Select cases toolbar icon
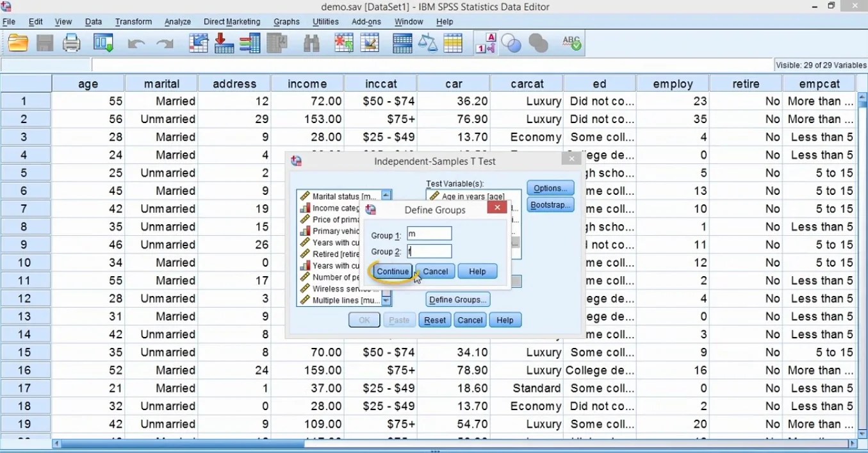 click(x=452, y=44)
